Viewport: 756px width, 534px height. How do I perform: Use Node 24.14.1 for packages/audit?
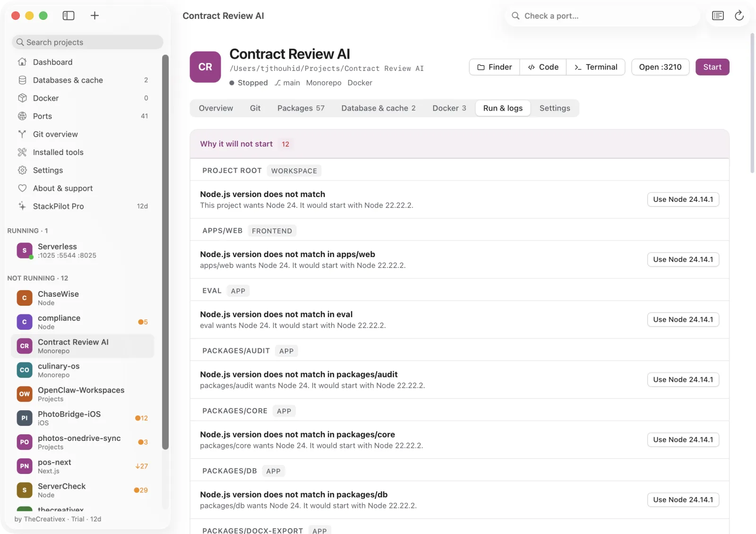(683, 379)
